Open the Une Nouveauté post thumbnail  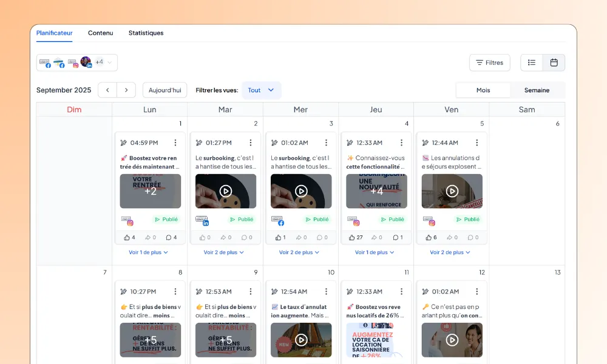click(x=377, y=191)
